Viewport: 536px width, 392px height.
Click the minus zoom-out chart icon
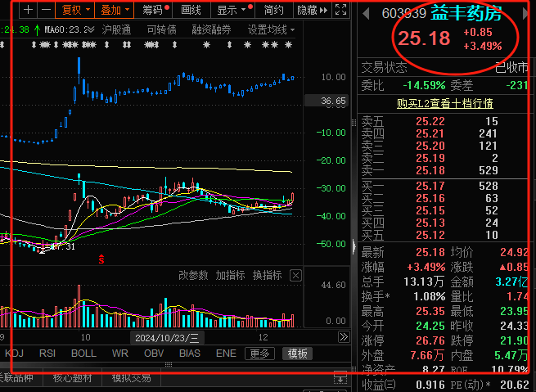[x=47, y=11]
